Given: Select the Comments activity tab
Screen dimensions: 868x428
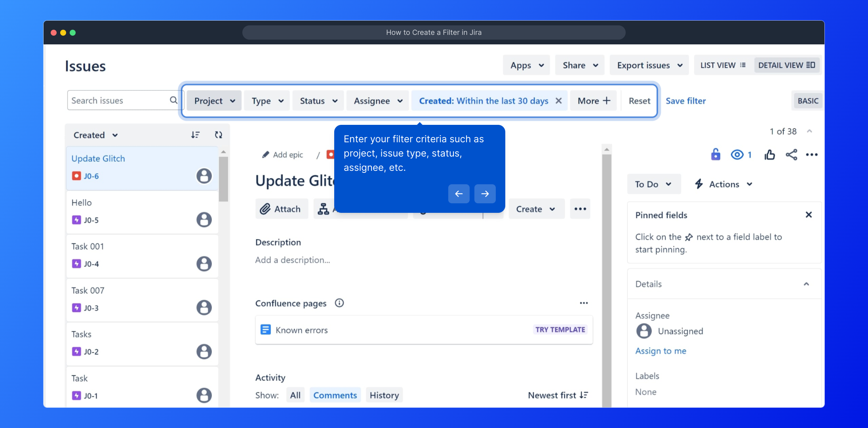Looking at the screenshot, I should coord(335,395).
